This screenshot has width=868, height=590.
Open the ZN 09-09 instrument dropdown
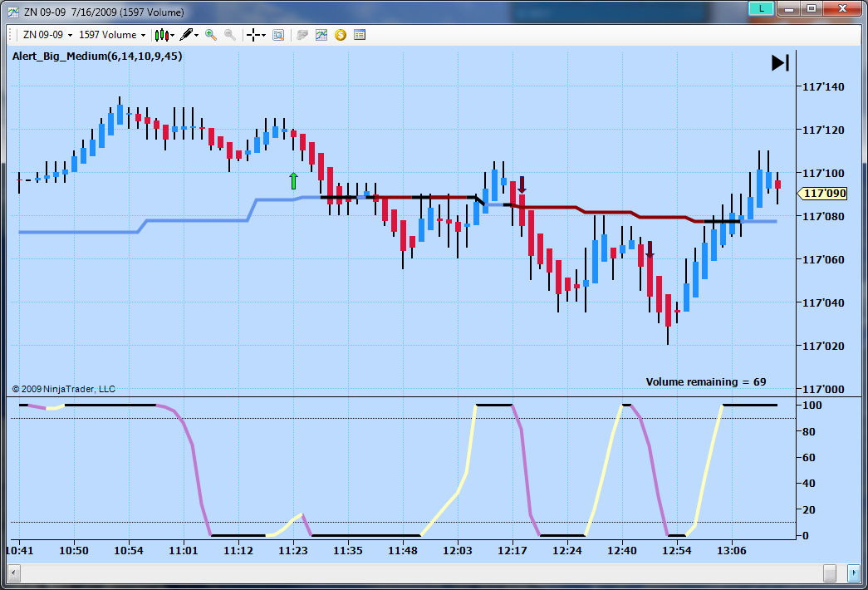click(47, 35)
